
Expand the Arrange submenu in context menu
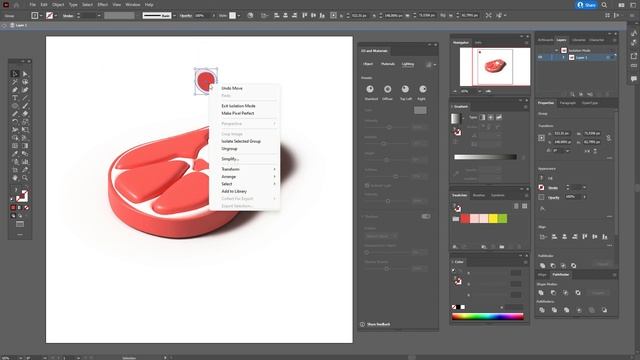pos(248,177)
